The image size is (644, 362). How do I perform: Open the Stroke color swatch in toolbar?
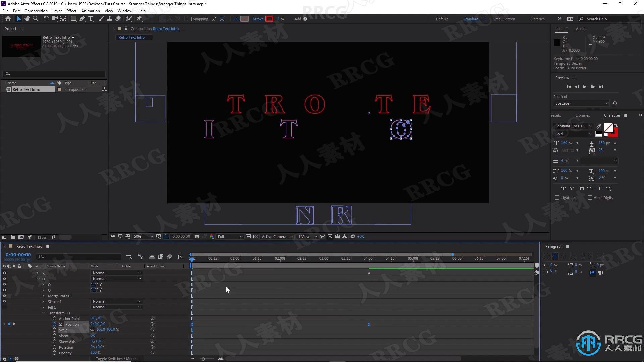(x=269, y=19)
